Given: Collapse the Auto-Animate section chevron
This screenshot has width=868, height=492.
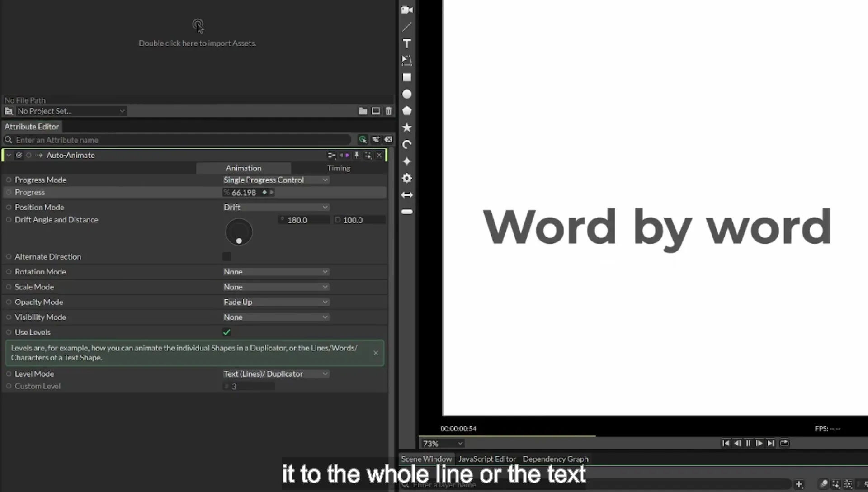Looking at the screenshot, I should [9, 155].
